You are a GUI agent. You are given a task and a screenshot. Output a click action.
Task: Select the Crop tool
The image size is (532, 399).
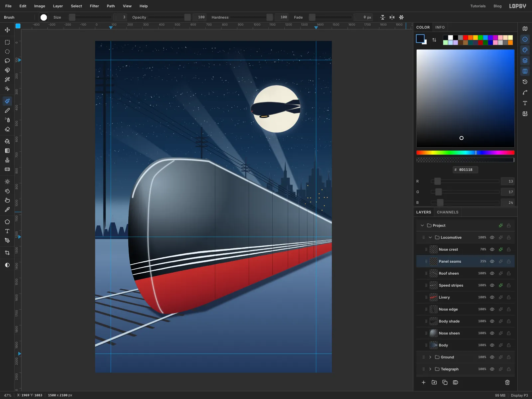[7, 253]
